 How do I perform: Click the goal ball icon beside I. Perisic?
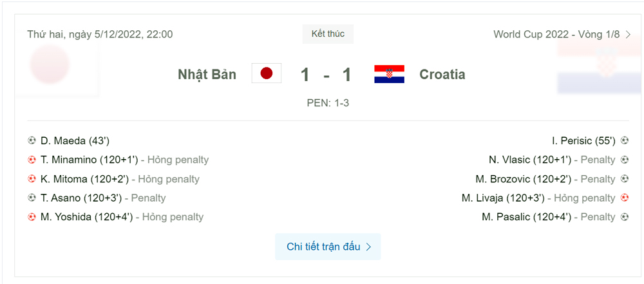624,141
